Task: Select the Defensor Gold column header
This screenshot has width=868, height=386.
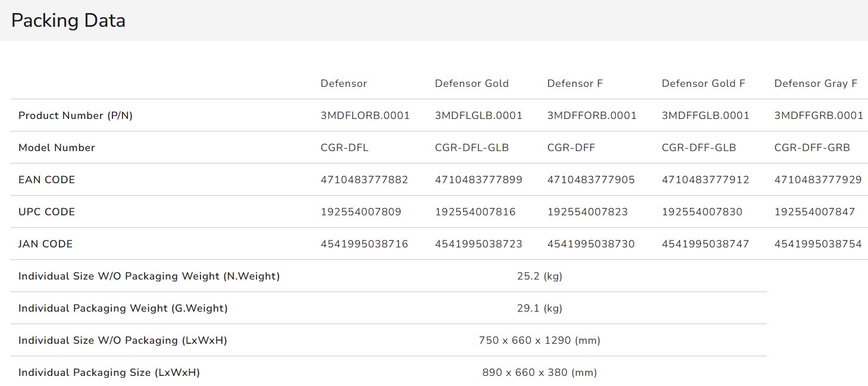Action: pos(472,84)
